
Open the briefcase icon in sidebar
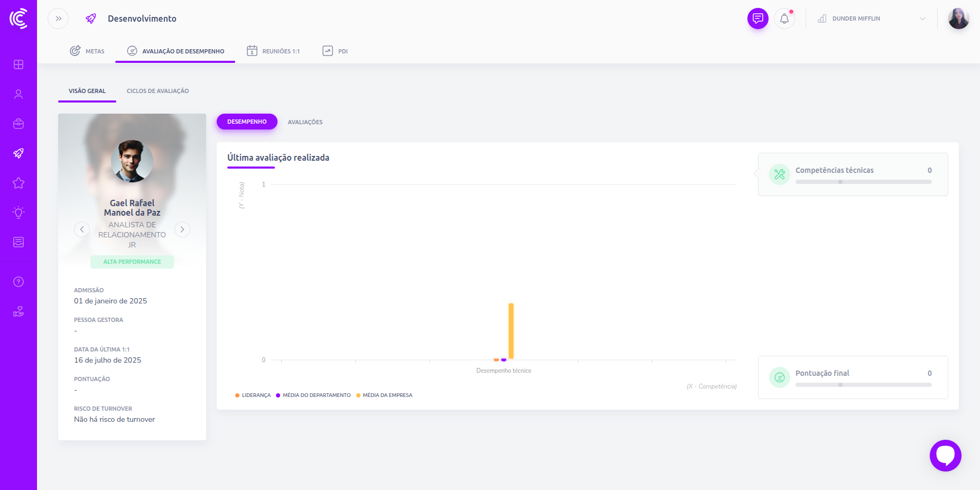19,124
